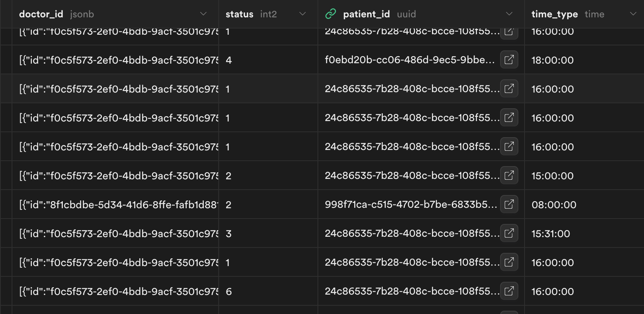Open foreign key arrow in 15:00:00 row

click(509, 176)
